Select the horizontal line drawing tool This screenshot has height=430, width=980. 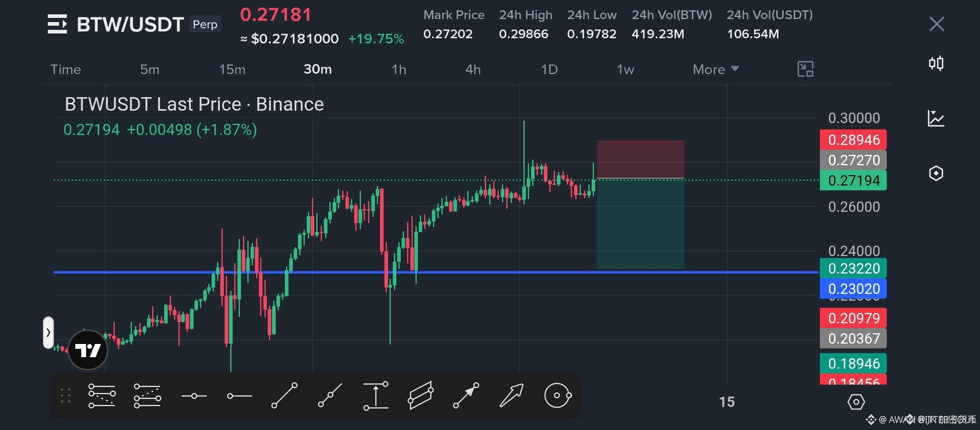pyautogui.click(x=194, y=396)
